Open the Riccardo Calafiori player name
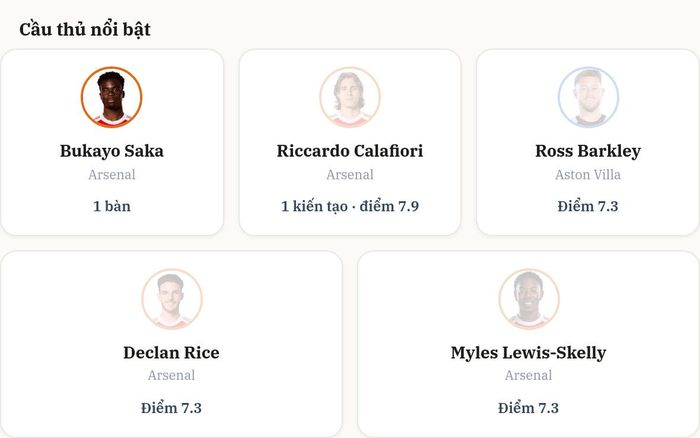 (x=350, y=151)
